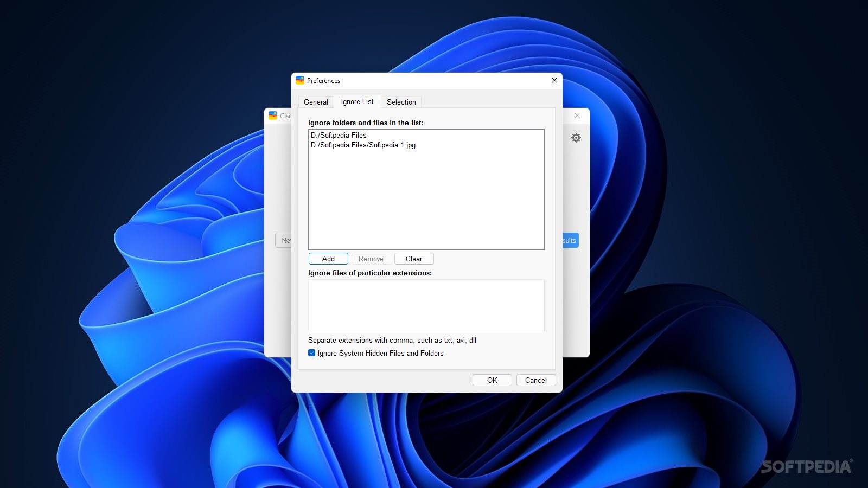
Task: Open the Selection tab
Action: (x=401, y=102)
